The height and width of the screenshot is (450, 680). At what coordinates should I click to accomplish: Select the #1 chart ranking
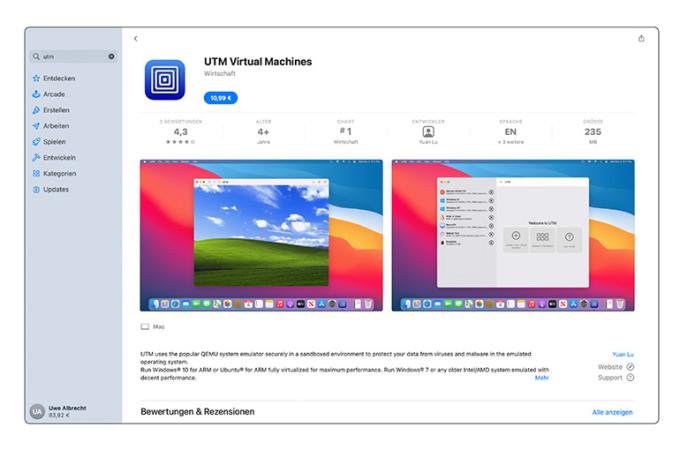click(346, 131)
